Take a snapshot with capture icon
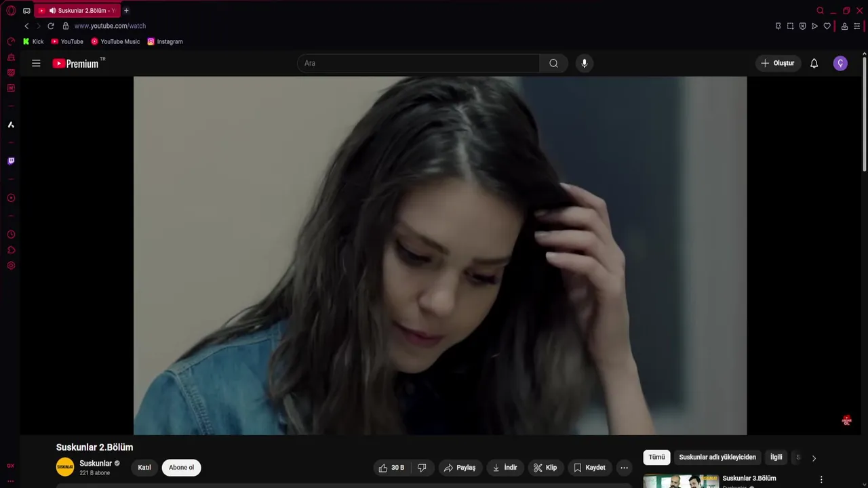Image resolution: width=868 pixels, height=488 pixels. click(790, 26)
